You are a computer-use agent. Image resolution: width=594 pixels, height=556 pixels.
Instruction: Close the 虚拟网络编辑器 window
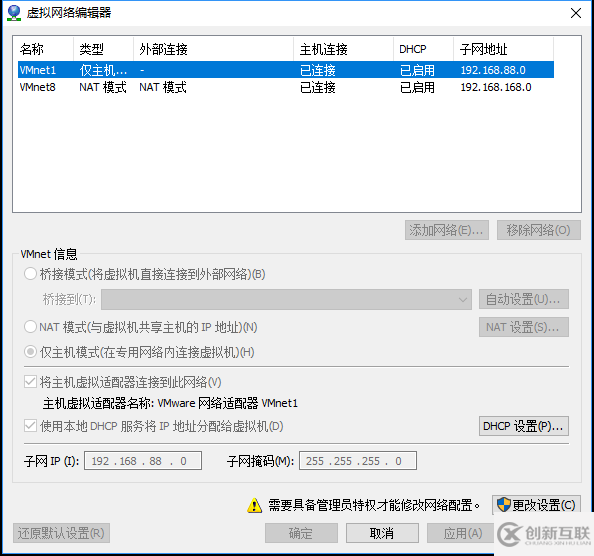pos(576,13)
